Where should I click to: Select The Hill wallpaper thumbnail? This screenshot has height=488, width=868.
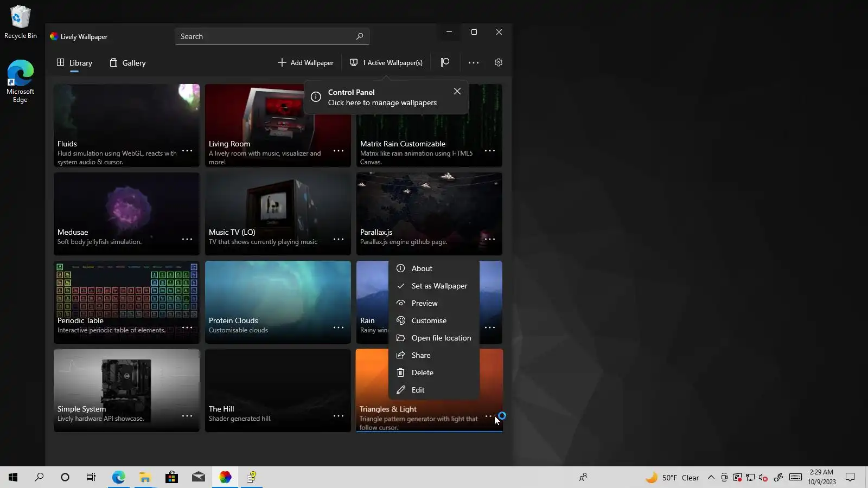[278, 390]
